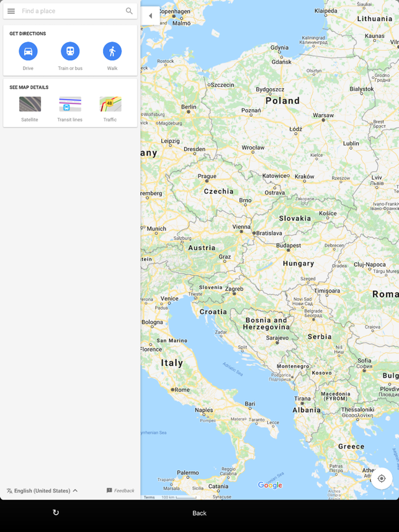The image size is (399, 532).
Task: Select the Berlin label on map
Action: pos(189,107)
